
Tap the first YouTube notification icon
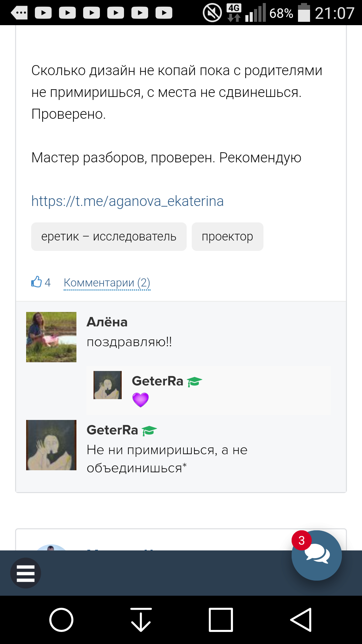pyautogui.click(x=43, y=13)
